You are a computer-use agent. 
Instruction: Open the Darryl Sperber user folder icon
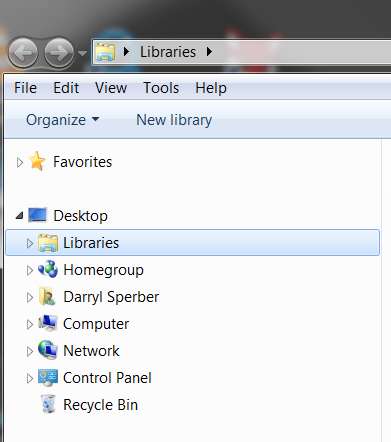point(47,297)
